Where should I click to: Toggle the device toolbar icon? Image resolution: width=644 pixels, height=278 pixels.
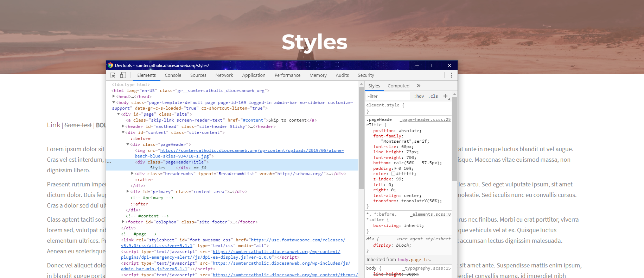coord(123,75)
